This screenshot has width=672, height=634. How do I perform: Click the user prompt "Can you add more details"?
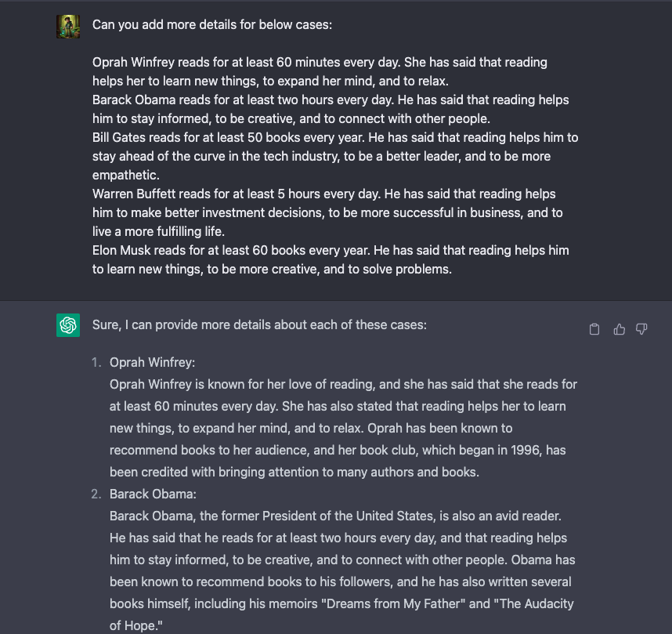pyautogui.click(x=211, y=24)
